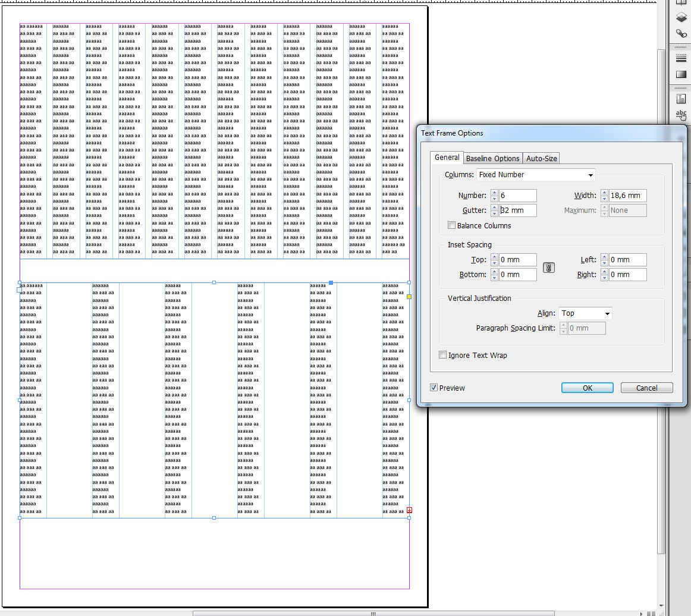Click the bottom-center handle of selected frame
Screen dimensions: 691x616
click(x=214, y=518)
